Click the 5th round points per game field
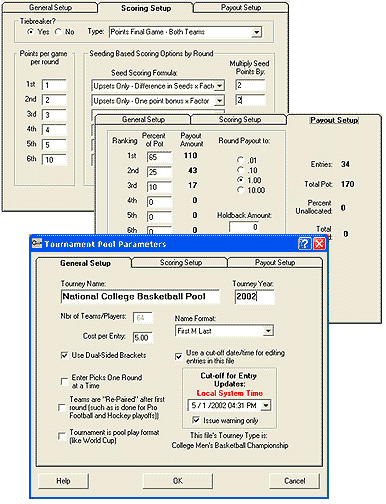The height and width of the screenshot is (504, 386). [54, 145]
